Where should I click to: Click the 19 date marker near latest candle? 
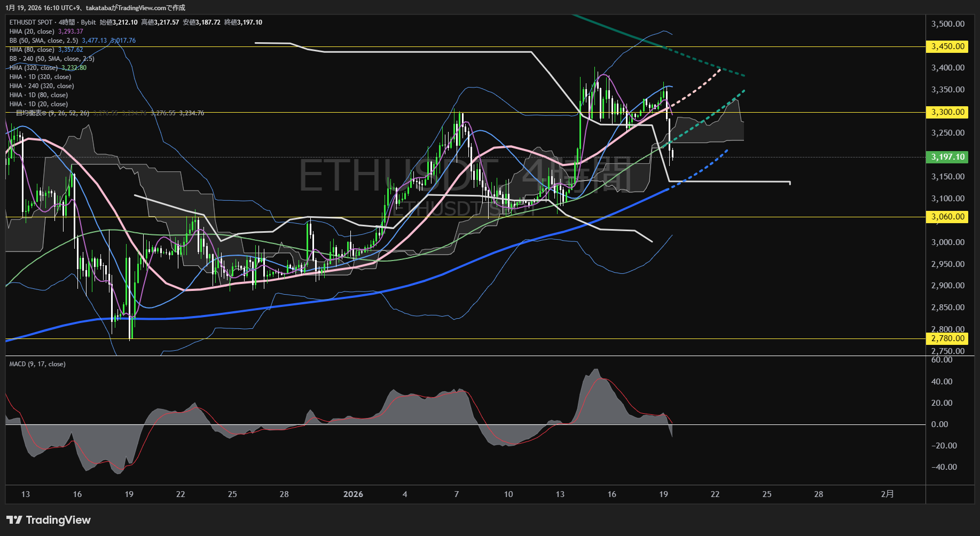[x=663, y=494]
